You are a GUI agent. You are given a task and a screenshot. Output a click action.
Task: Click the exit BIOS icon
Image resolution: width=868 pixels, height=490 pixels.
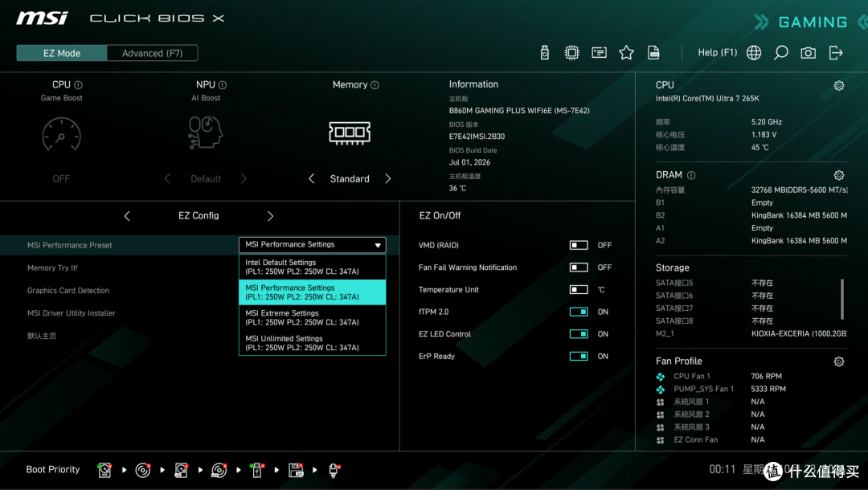835,52
